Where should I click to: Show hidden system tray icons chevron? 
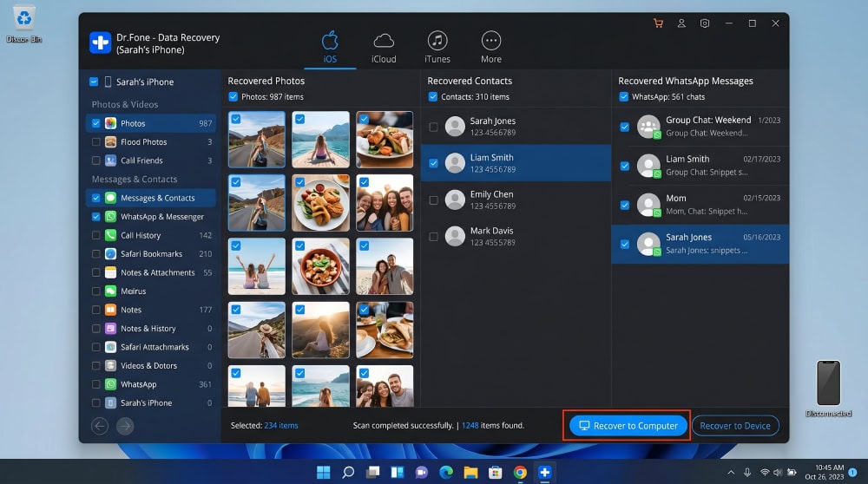[731, 473]
